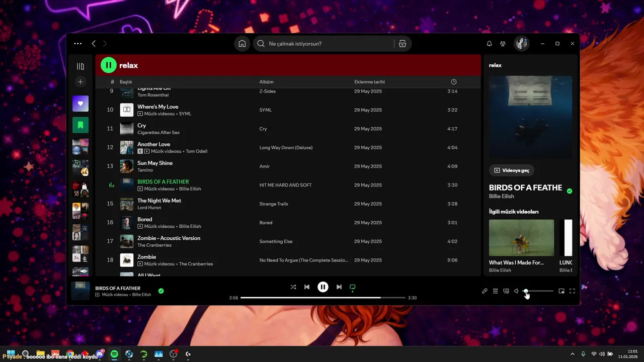Open Lord Huron artist link

149,208
